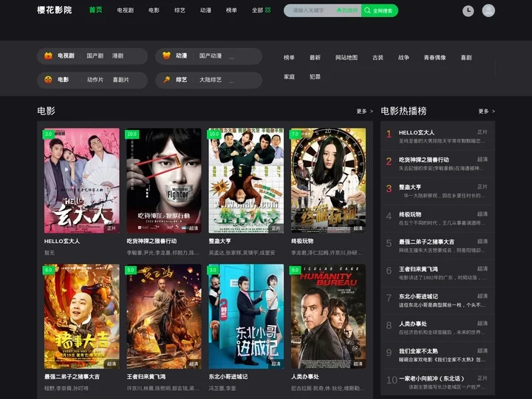Click the 综艺 category star icon
The height and width of the screenshot is (399, 532).
166,80
